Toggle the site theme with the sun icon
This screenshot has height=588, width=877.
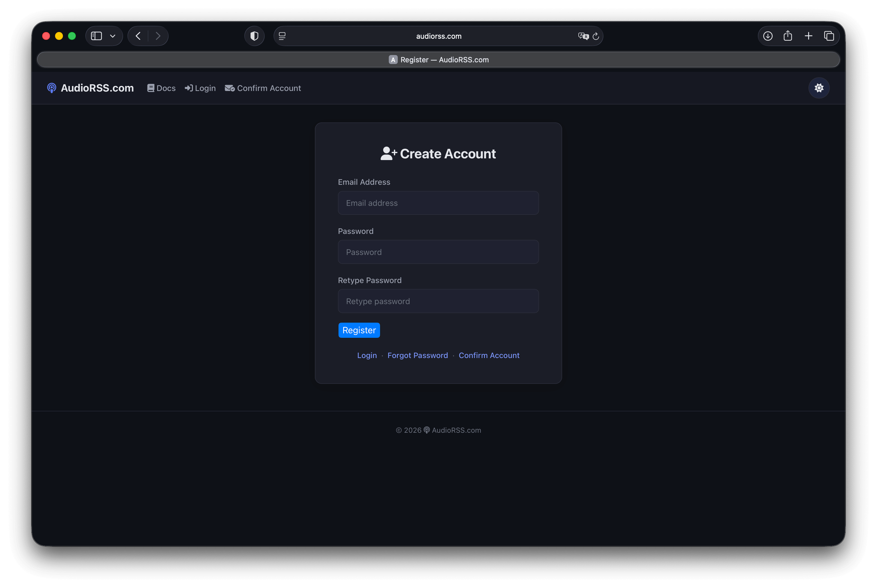click(x=819, y=88)
